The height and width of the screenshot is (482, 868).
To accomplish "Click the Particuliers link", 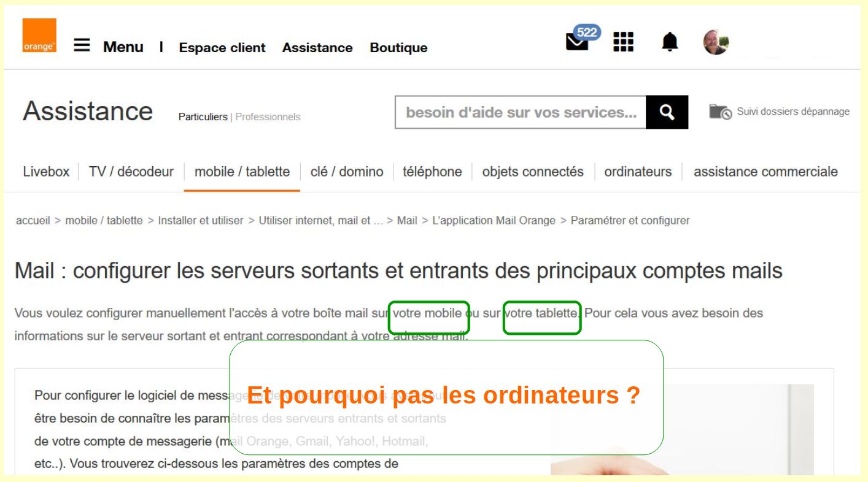I will coord(203,117).
